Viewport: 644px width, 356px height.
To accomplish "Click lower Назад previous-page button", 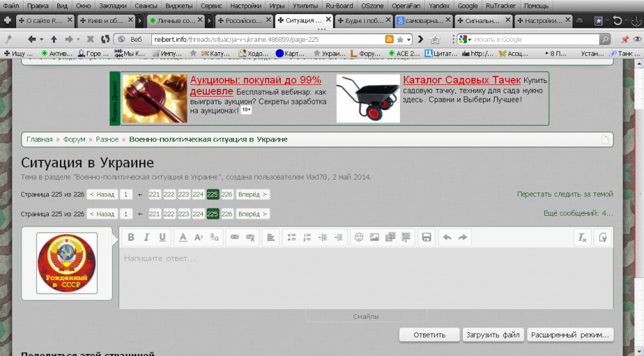I will pyautogui.click(x=102, y=214).
